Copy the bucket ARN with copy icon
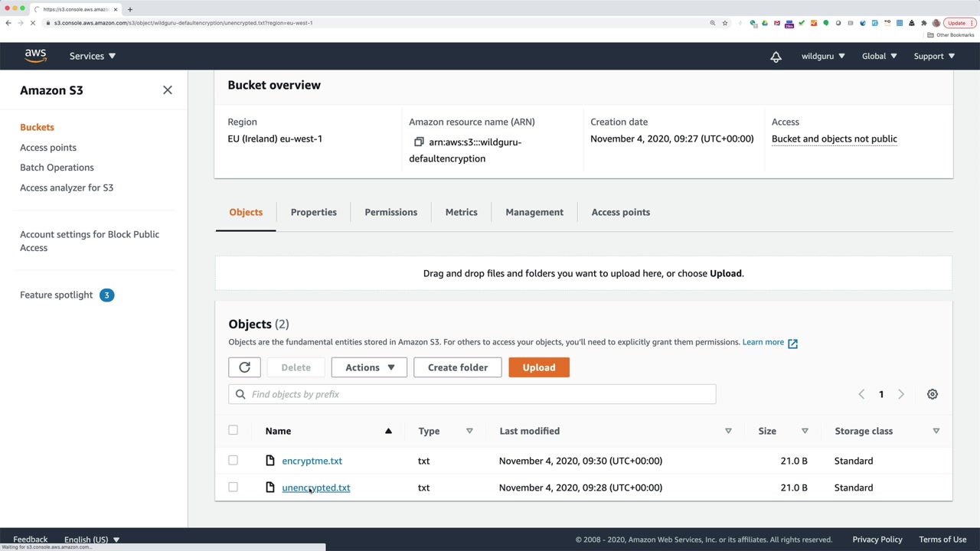 [419, 142]
